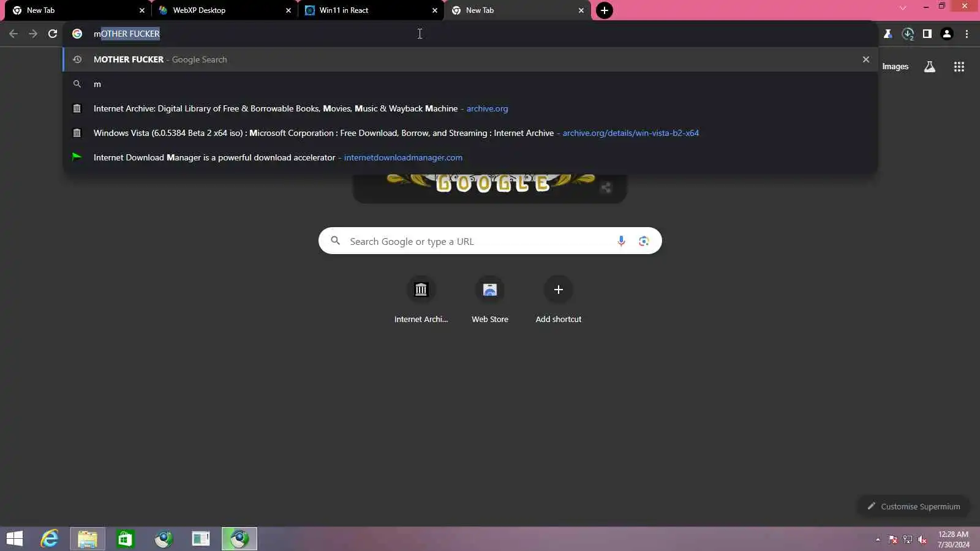Open the downloads icon in the toolbar
Image resolution: width=980 pixels, height=551 pixels.
[908, 34]
